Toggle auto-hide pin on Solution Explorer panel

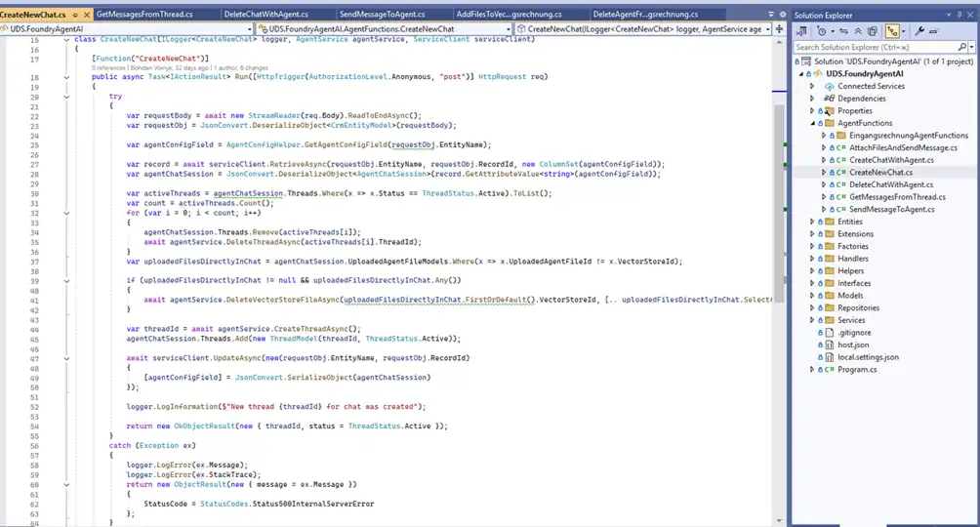[960, 15]
